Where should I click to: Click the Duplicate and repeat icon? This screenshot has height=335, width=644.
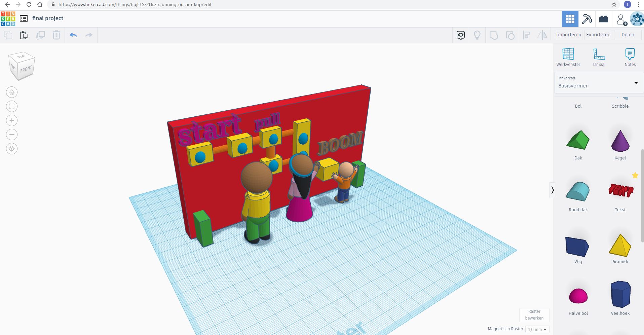(40, 35)
